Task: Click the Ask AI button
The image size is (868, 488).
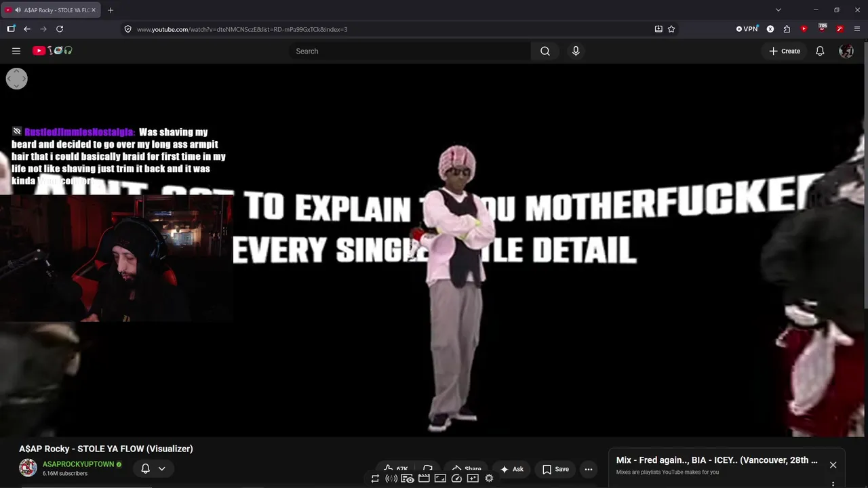Action: [x=511, y=469]
